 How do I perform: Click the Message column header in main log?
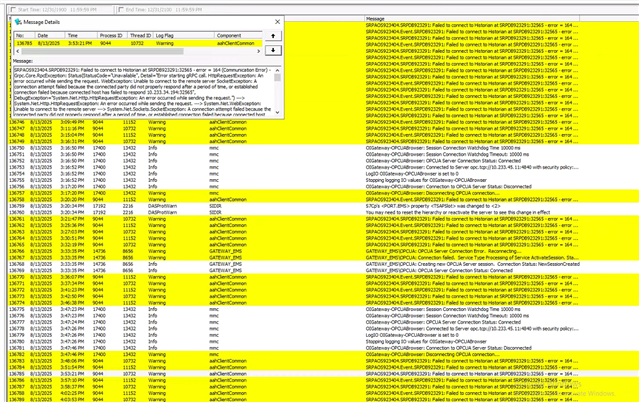point(472,19)
